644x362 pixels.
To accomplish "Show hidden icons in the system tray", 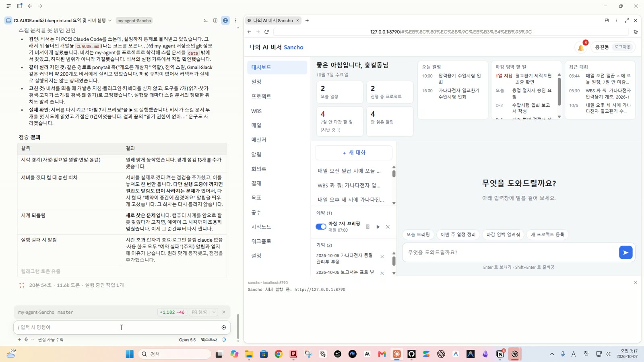I will point(552,354).
